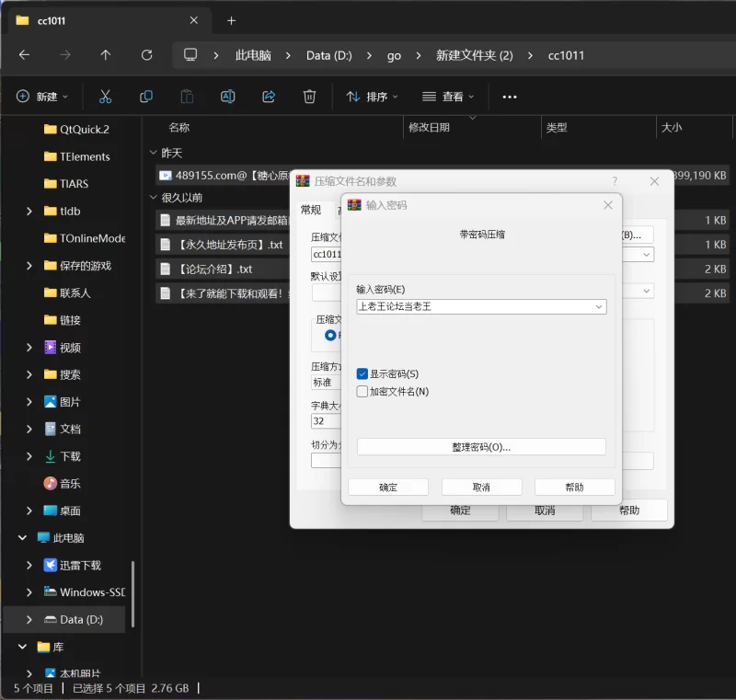The height and width of the screenshot is (700, 736).
Task: Click 此电脑 in the breadcrumb
Action: [x=253, y=55]
